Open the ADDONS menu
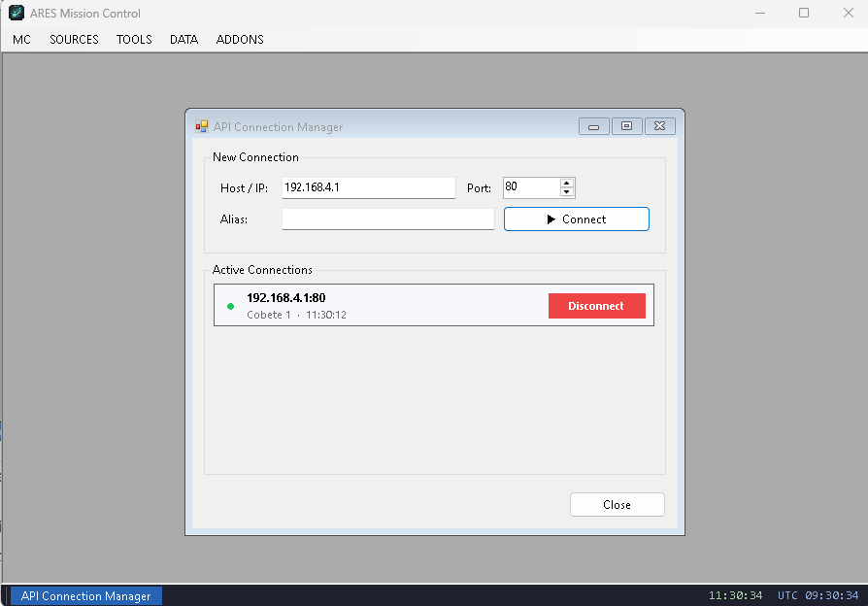Viewport: 868px width, 606px height. (x=240, y=39)
